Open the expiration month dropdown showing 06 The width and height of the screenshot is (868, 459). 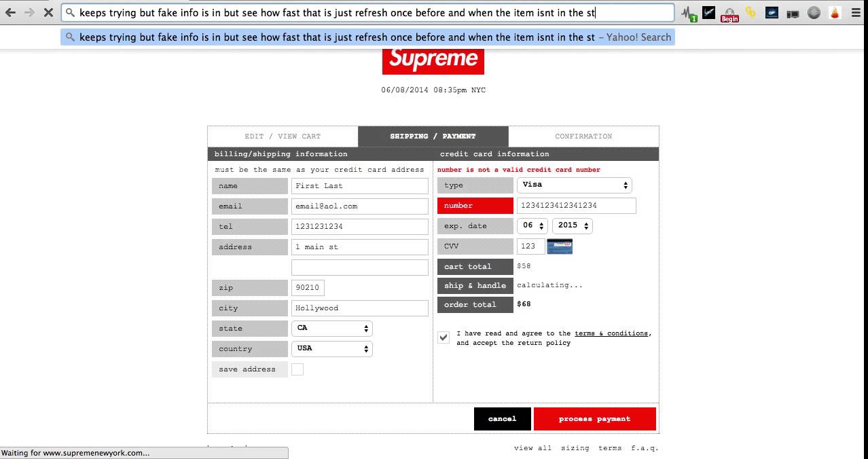(x=532, y=225)
